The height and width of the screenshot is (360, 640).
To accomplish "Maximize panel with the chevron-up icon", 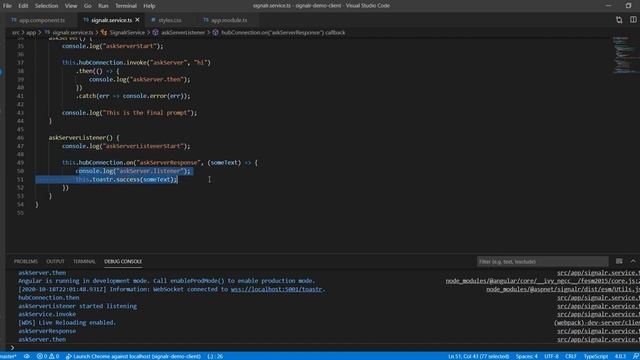I will point(633,261).
